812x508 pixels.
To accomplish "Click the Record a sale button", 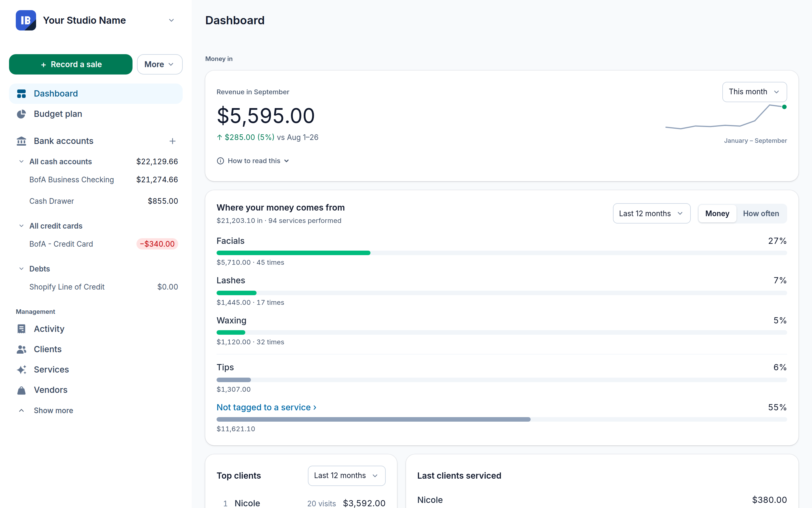I will click(x=71, y=64).
